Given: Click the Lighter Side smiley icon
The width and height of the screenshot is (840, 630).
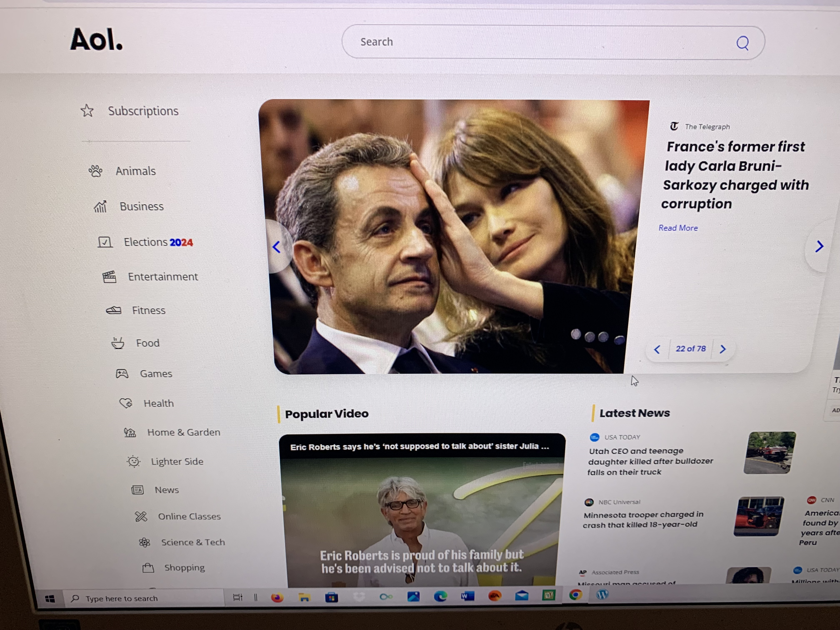Looking at the screenshot, I should (134, 461).
